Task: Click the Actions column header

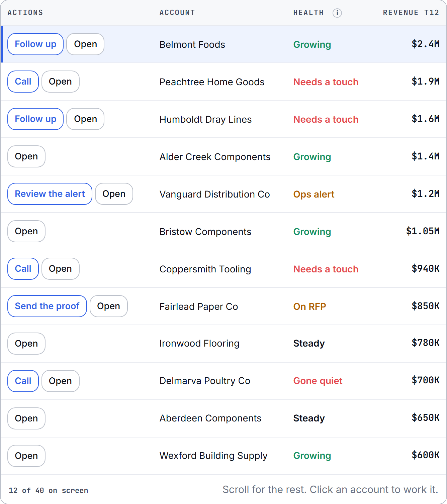Action: pos(25,13)
